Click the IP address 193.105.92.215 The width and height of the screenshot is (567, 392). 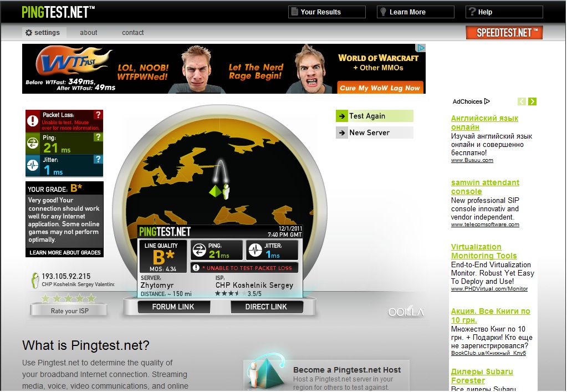pos(66,276)
